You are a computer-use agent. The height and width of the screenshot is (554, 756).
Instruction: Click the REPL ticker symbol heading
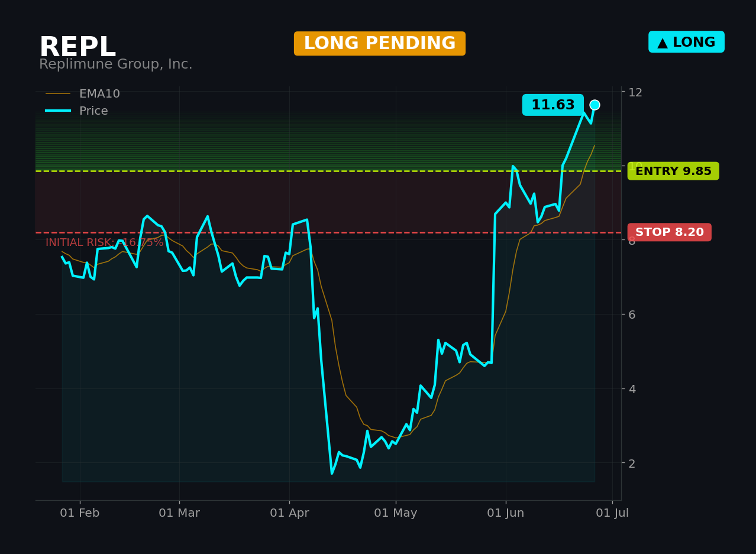pos(77,47)
